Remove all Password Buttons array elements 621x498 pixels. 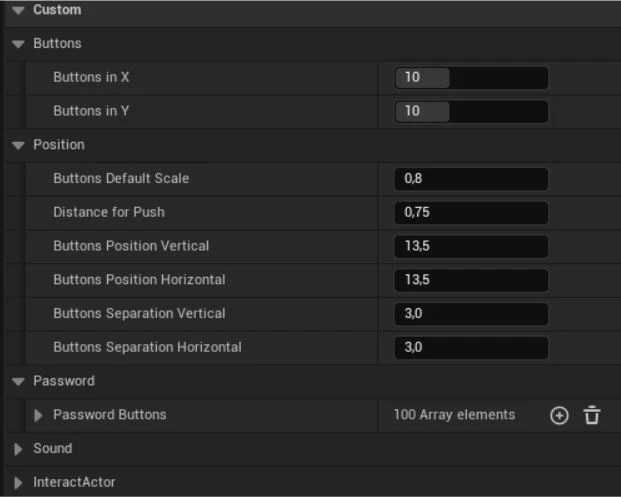[x=592, y=415]
